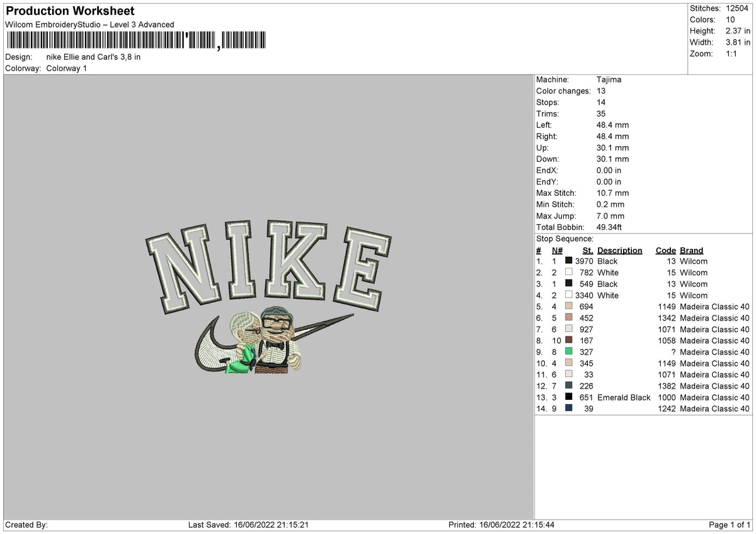Select the cream swatch with 33 stitches
The height and width of the screenshot is (534, 756).
(x=569, y=375)
